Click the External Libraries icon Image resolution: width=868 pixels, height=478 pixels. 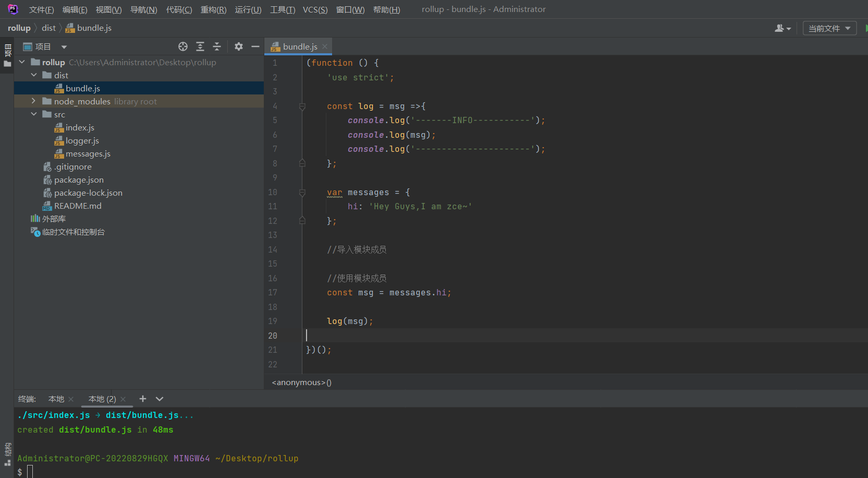coord(35,219)
